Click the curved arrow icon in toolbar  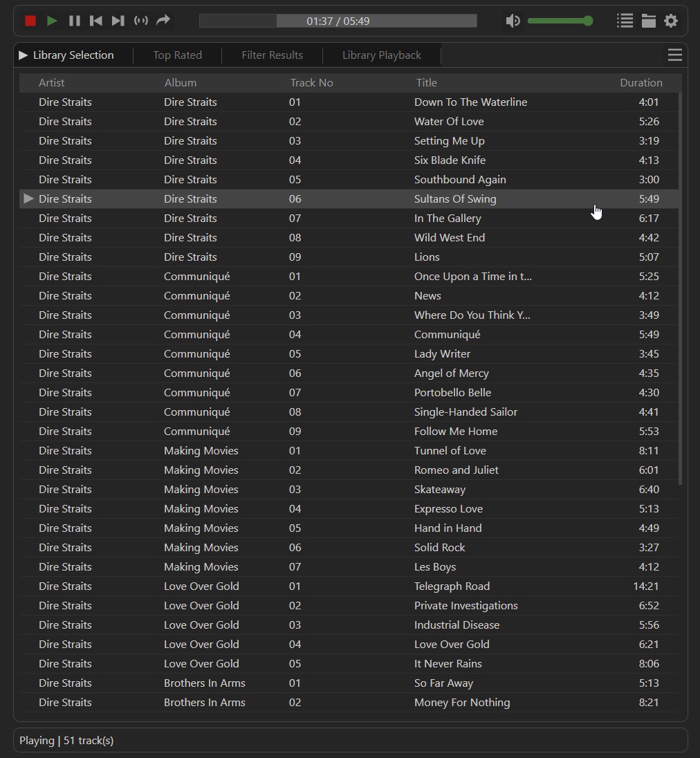point(163,21)
